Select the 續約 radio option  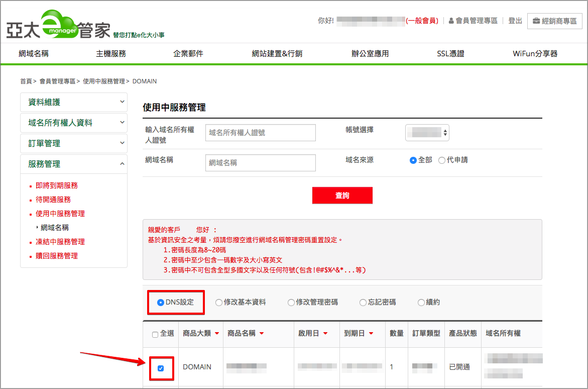pos(421,302)
